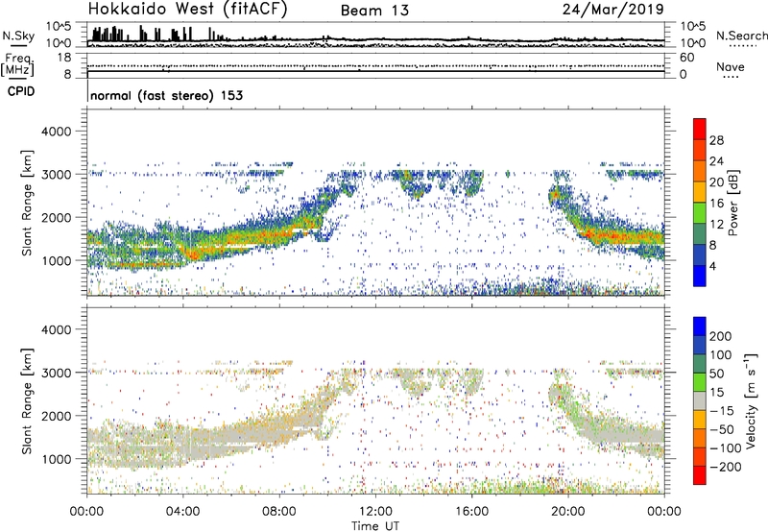Click the date '24/Mar/2019'

613,10
